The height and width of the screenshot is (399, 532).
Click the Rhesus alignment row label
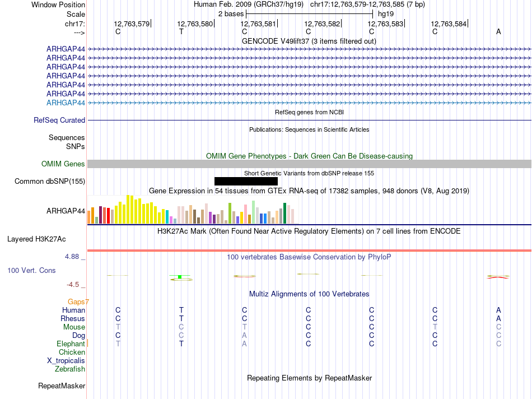pos(73,318)
